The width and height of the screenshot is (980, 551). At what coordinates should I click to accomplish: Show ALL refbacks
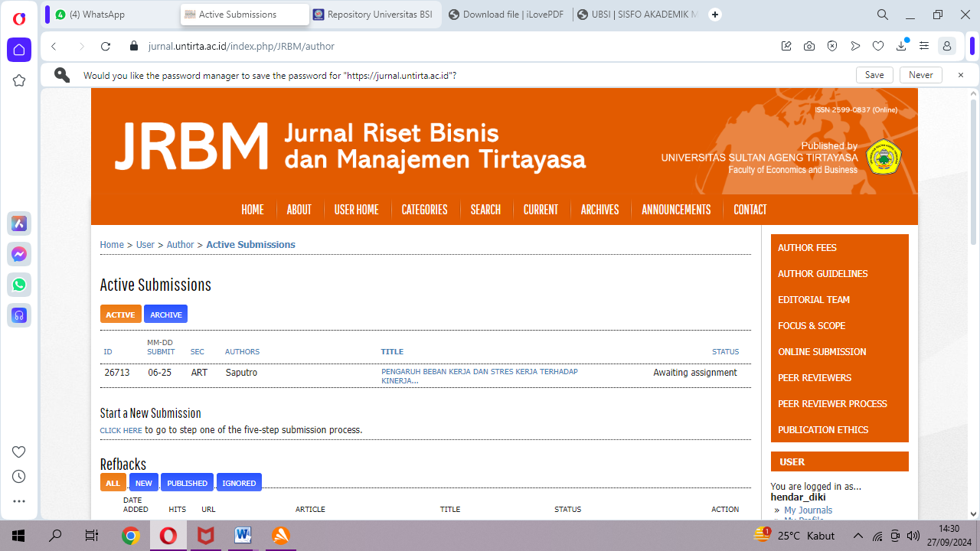(113, 483)
